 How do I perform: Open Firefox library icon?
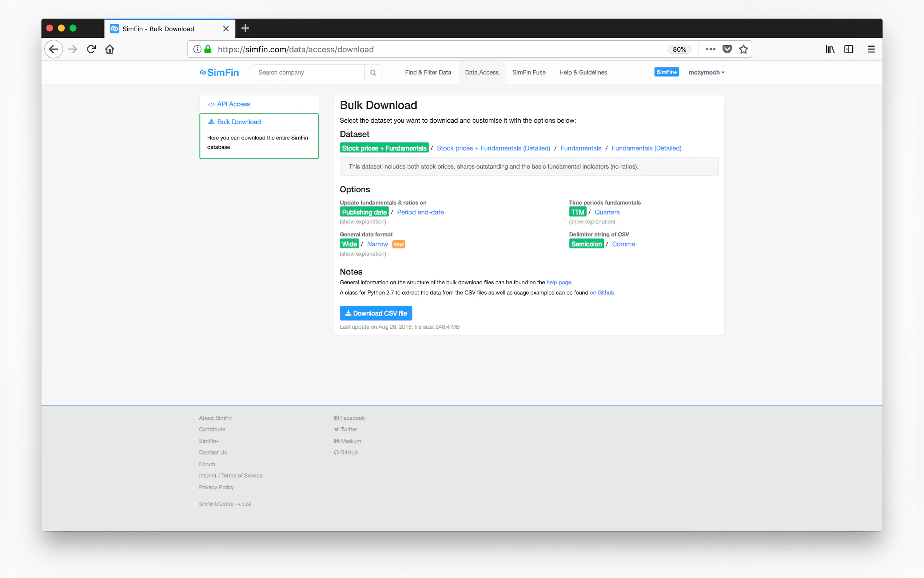(x=830, y=49)
